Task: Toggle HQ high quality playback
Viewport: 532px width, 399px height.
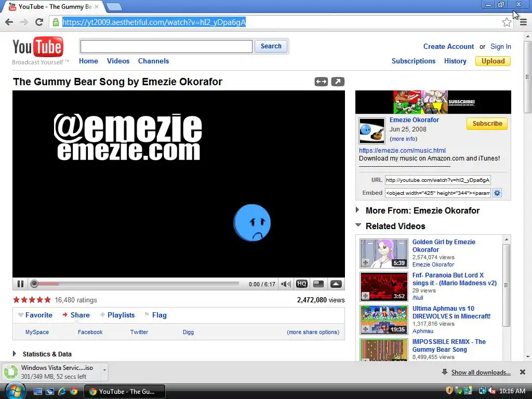Action: click(302, 284)
